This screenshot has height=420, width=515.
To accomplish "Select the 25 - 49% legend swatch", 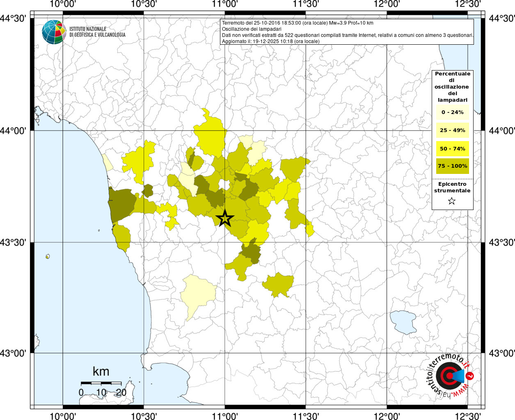I will point(452,130).
